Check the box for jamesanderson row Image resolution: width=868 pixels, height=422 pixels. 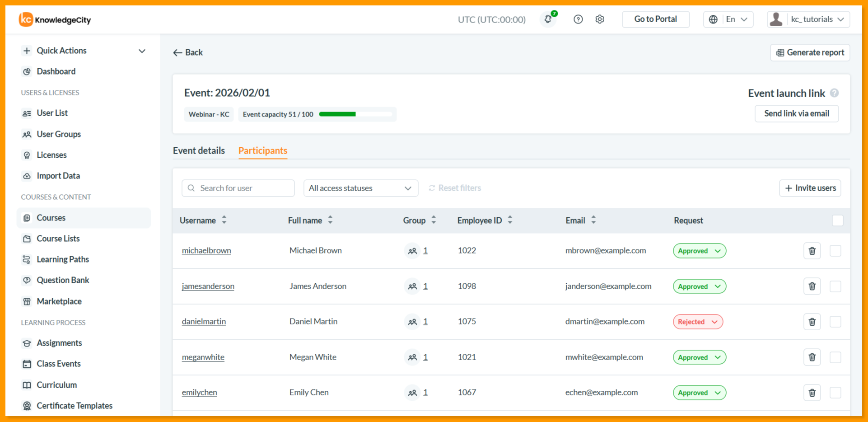[835, 286]
